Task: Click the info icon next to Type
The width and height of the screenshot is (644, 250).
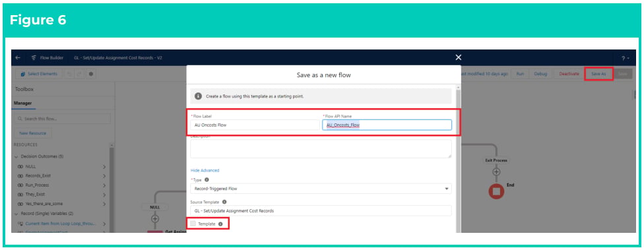Action: tap(207, 180)
